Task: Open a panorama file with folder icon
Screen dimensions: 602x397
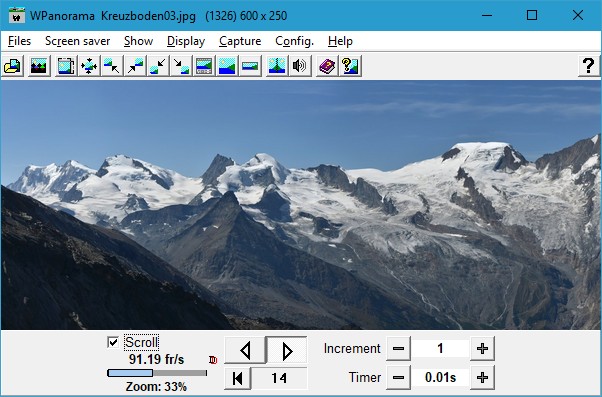Action: pos(13,66)
